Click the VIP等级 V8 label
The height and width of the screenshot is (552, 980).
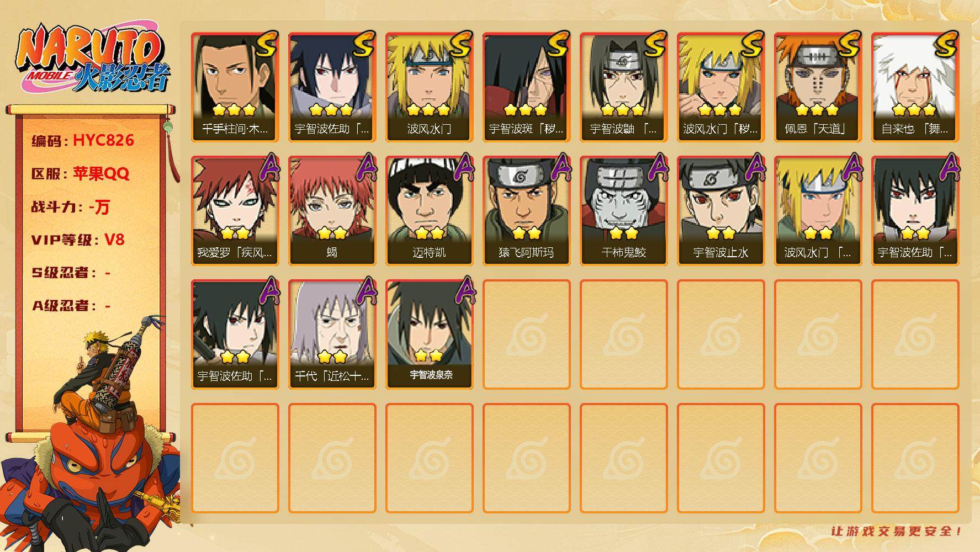pyautogui.click(x=78, y=240)
